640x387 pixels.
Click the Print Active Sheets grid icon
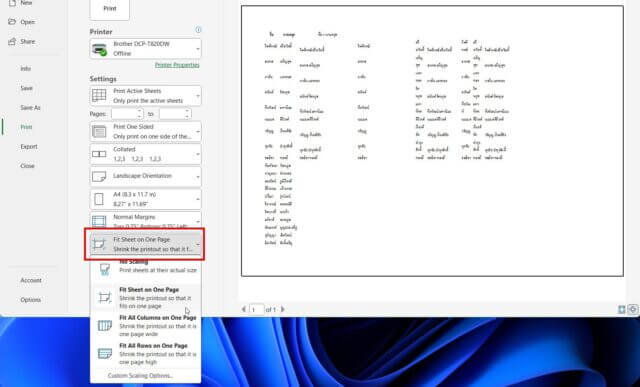[x=99, y=96]
